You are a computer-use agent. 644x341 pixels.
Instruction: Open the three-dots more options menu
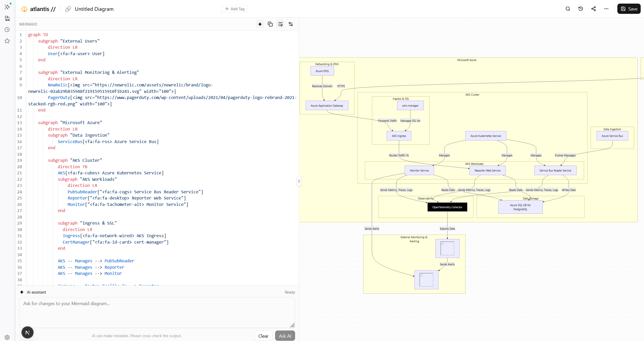(x=606, y=9)
